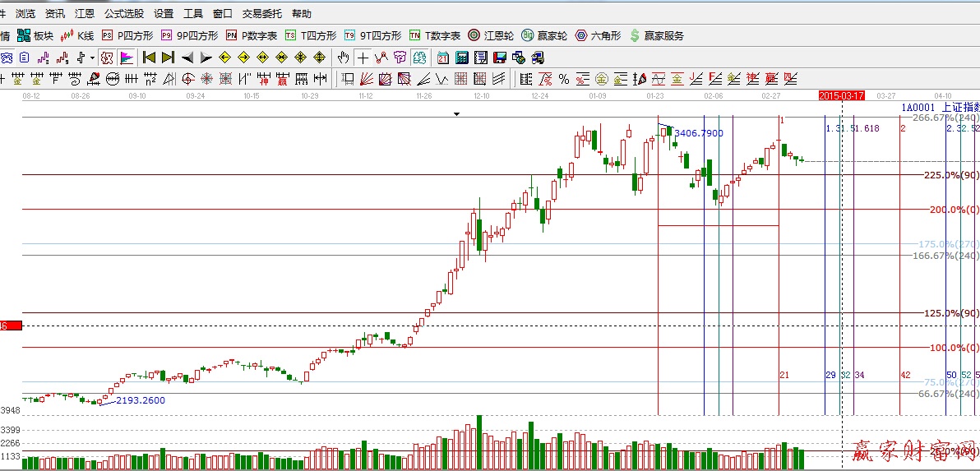This screenshot has width=980, height=471.
Task: Toggle the pink flag chart button
Action: (x=127, y=58)
